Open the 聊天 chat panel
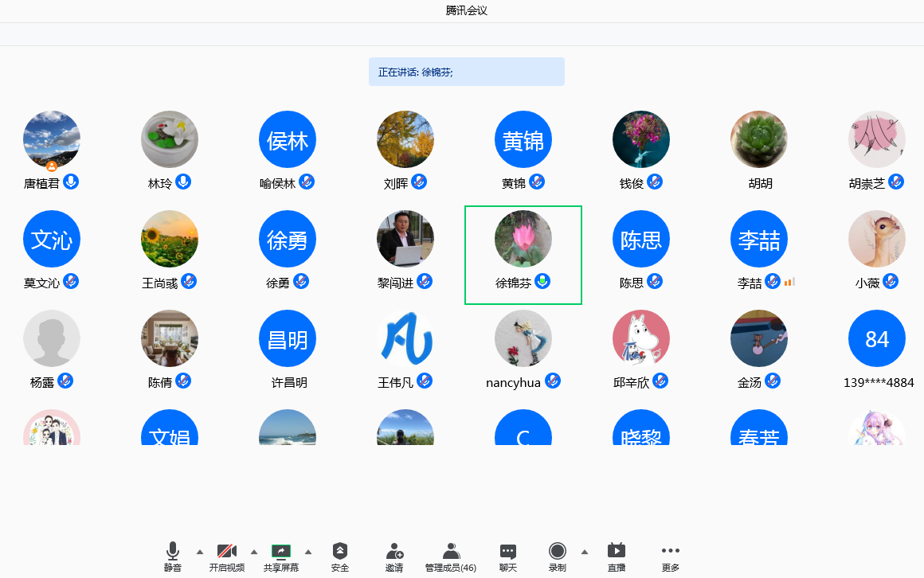This screenshot has width=924, height=578. (508, 551)
